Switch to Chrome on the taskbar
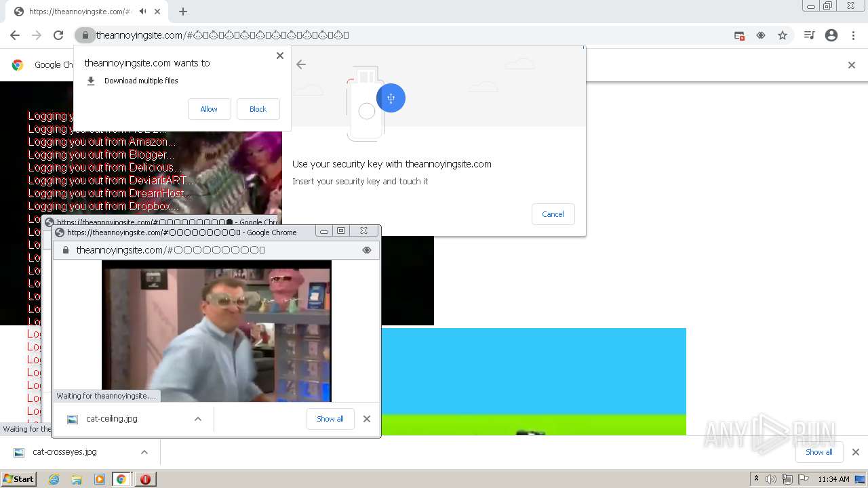This screenshot has height=488, width=868. click(x=122, y=479)
